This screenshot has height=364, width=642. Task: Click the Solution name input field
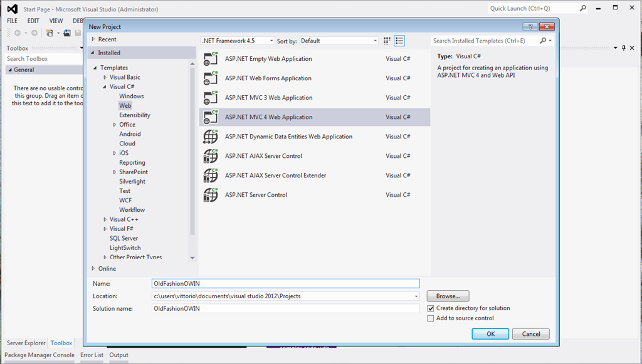[x=285, y=308]
